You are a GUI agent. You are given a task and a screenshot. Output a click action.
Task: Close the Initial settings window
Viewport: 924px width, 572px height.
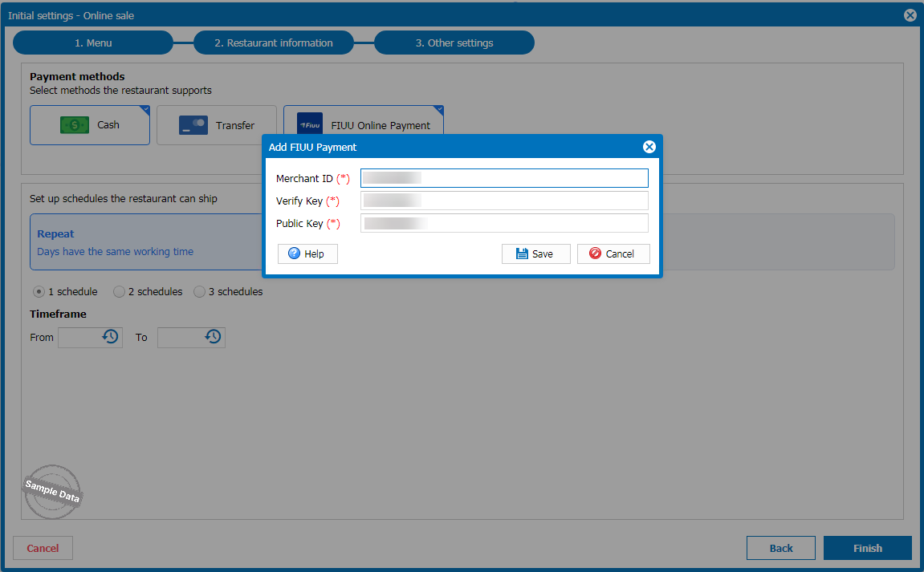(910, 14)
